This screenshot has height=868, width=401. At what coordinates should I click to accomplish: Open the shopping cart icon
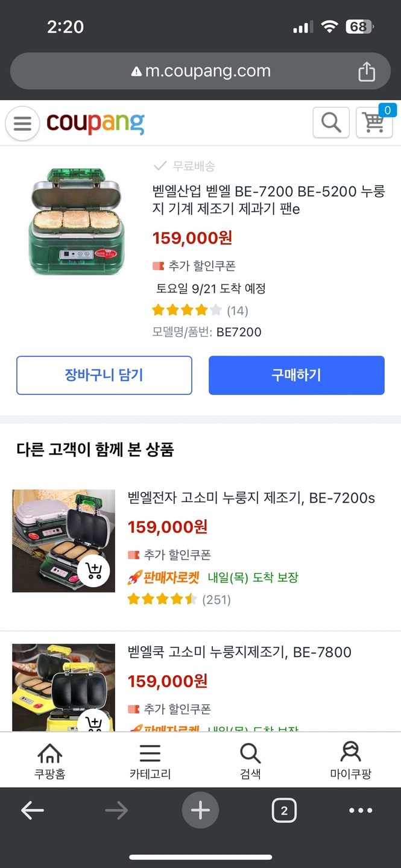pyautogui.click(x=374, y=123)
